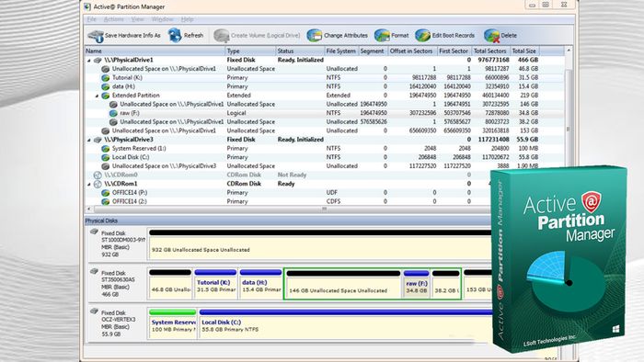Click the First Sector column header
The height and width of the screenshot is (362, 644).
coord(454,51)
